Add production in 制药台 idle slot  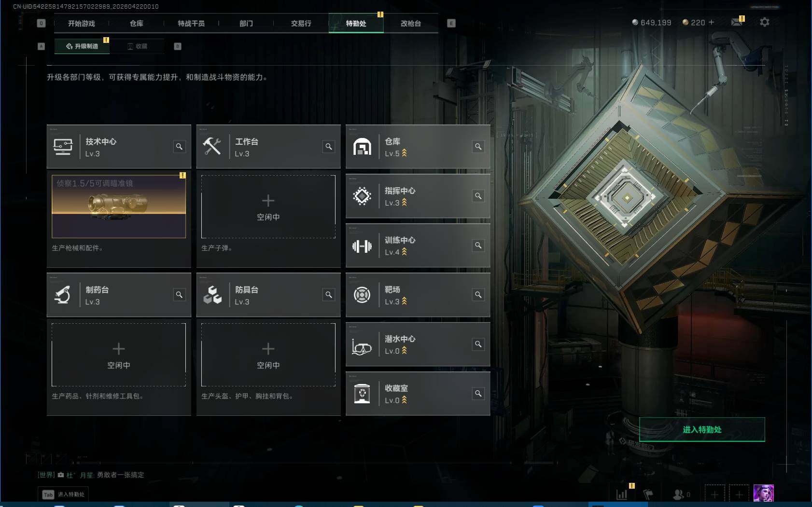(x=119, y=355)
